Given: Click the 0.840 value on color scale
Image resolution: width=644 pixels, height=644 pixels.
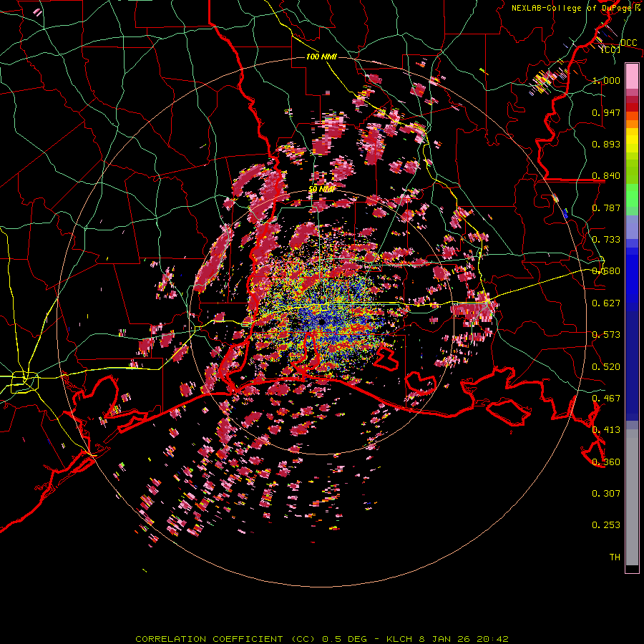Looking at the screenshot, I should 606,176.
